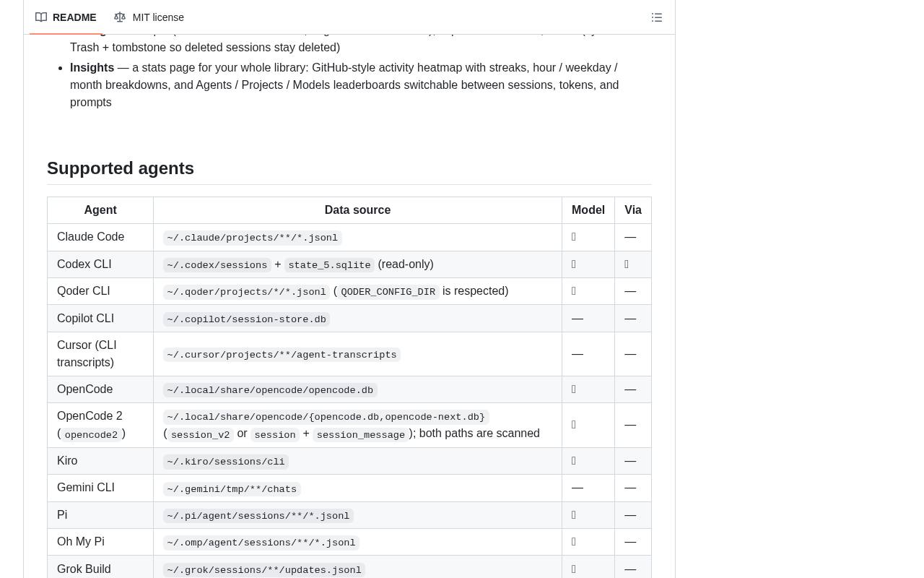This screenshot has height=578, width=924.
Task: Click the bold Insights bullet label
Action: (x=92, y=67)
